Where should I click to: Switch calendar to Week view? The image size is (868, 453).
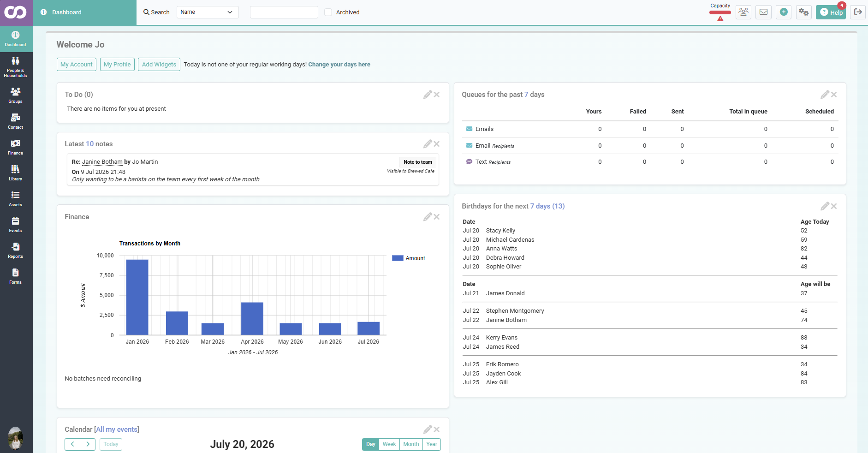click(389, 444)
